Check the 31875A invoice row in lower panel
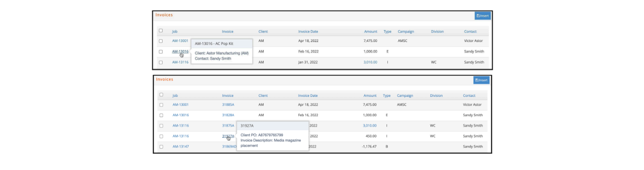This screenshot has width=644, height=170. coord(161,126)
